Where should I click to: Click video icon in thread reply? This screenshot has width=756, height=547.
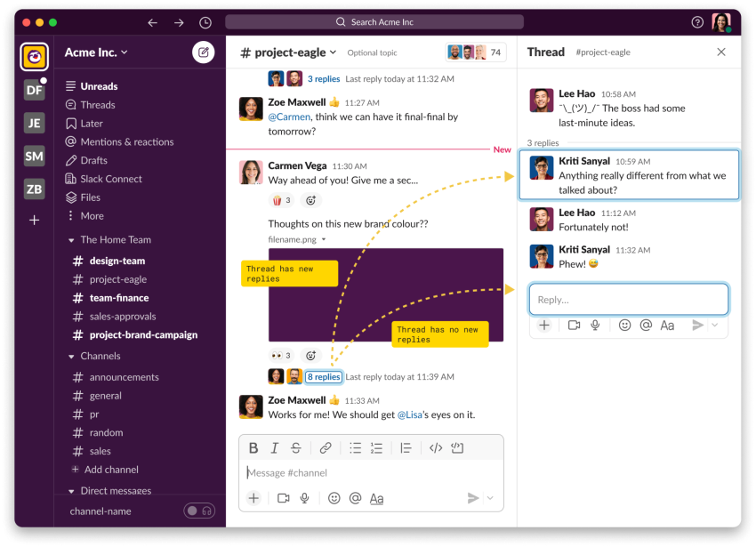(575, 326)
